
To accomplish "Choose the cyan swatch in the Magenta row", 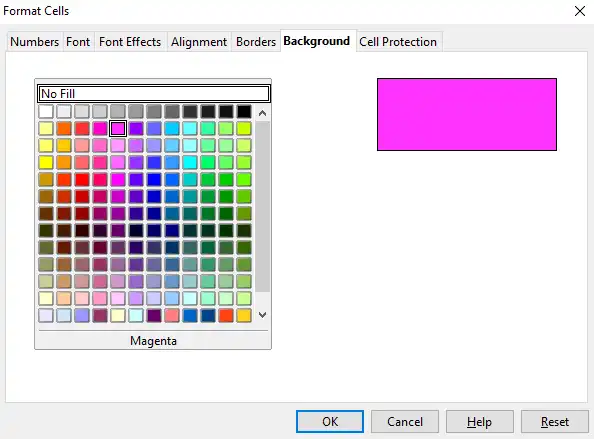I will [x=190, y=129].
